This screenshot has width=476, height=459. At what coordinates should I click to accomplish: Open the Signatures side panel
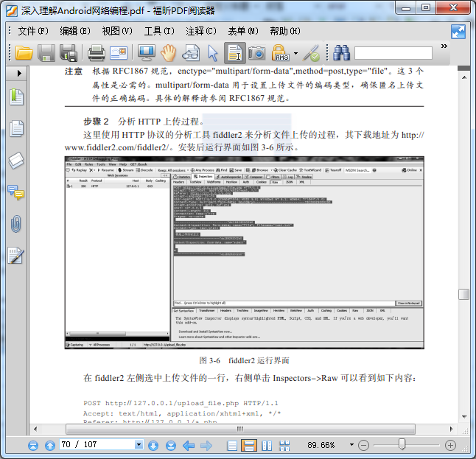pos(15,256)
